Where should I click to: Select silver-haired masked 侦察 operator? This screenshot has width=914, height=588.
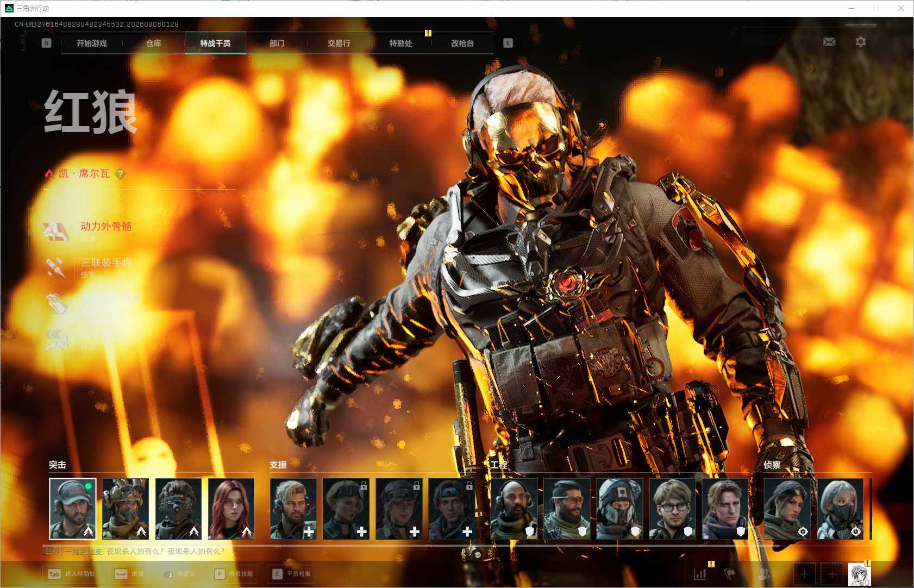pyautogui.click(x=840, y=509)
